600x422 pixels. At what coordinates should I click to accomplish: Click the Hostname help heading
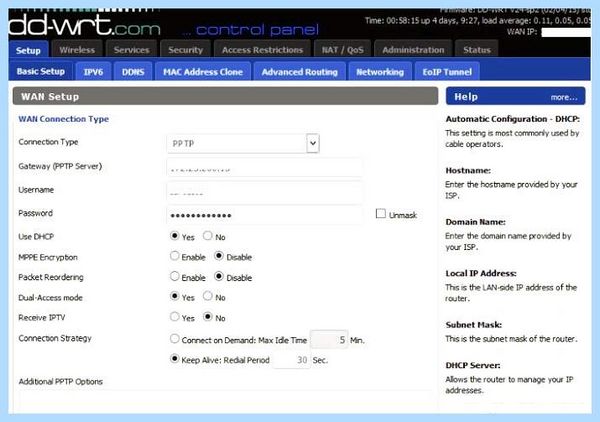[468, 171]
